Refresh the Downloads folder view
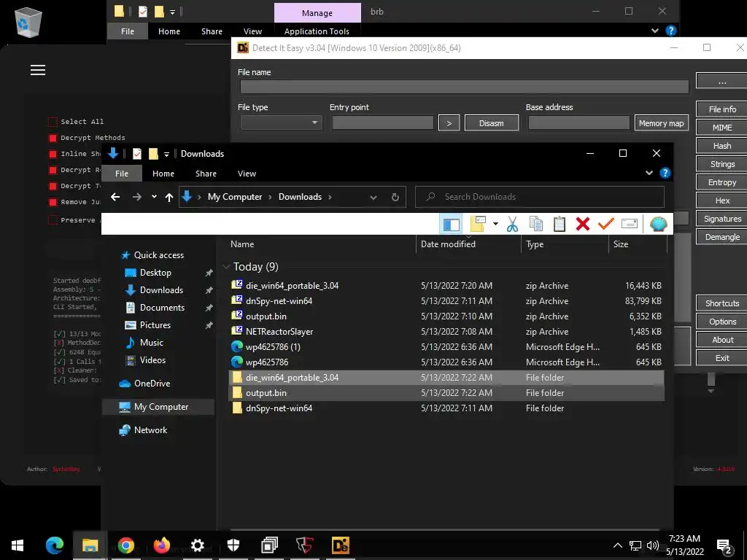 pyautogui.click(x=395, y=197)
